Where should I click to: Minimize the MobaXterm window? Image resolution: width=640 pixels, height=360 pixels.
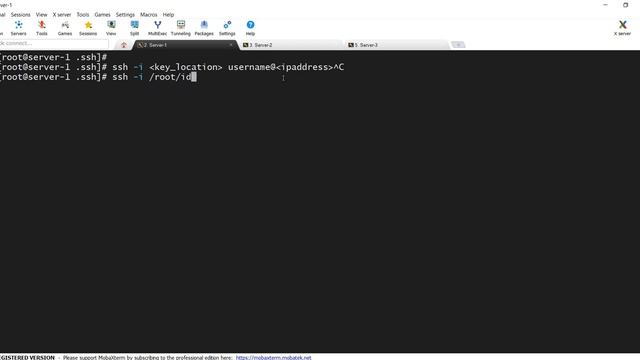point(605,5)
